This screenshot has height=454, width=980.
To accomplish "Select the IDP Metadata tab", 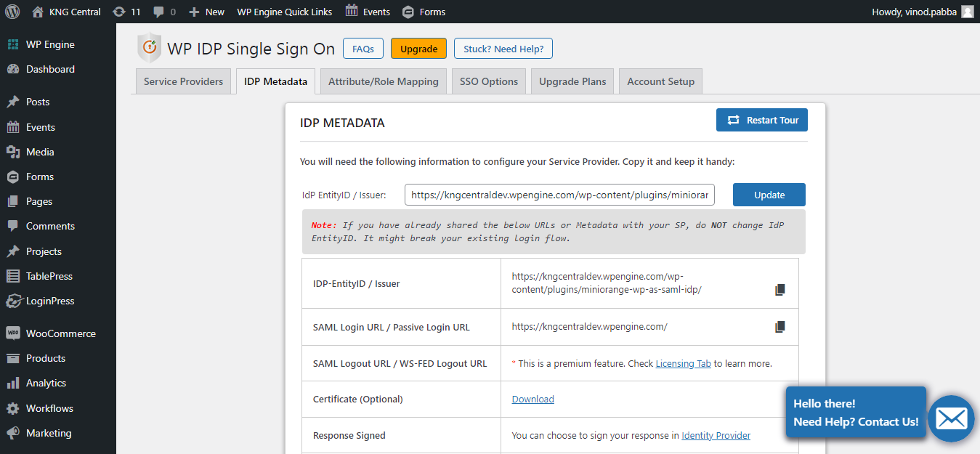I will click(275, 81).
